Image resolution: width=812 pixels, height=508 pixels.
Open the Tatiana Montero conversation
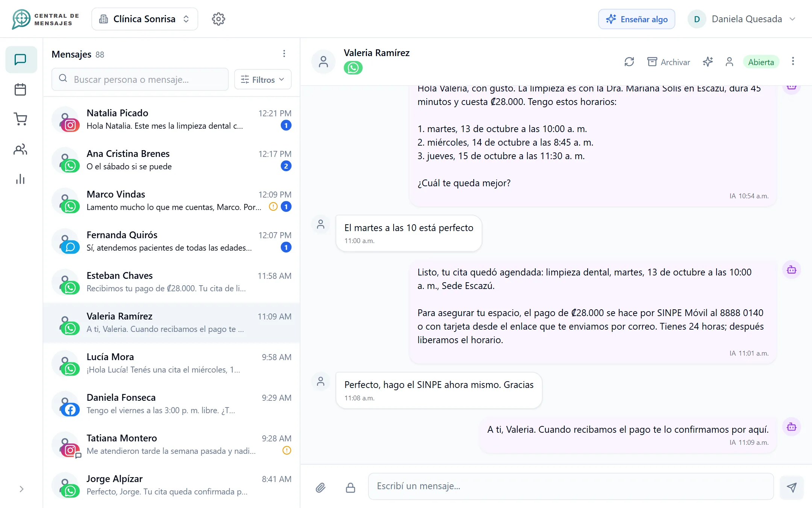click(171, 444)
